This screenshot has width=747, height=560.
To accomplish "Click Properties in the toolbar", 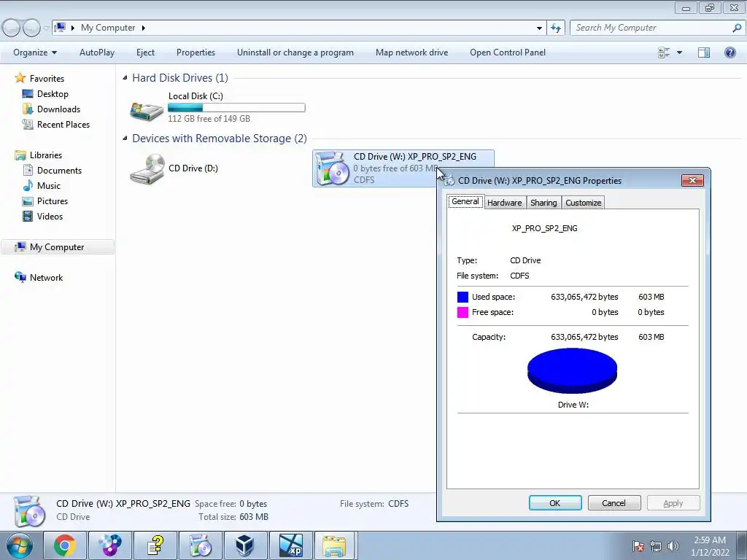I will coord(196,52).
